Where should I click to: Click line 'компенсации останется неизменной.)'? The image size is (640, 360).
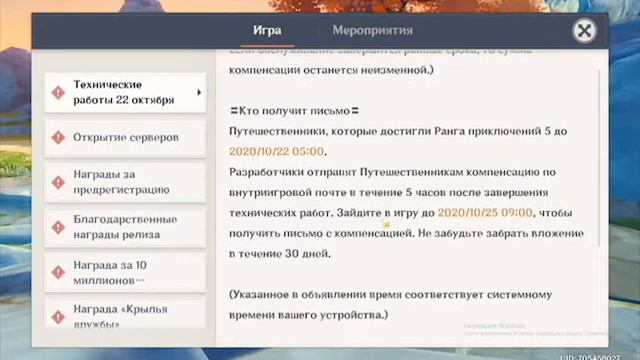coord(331,70)
